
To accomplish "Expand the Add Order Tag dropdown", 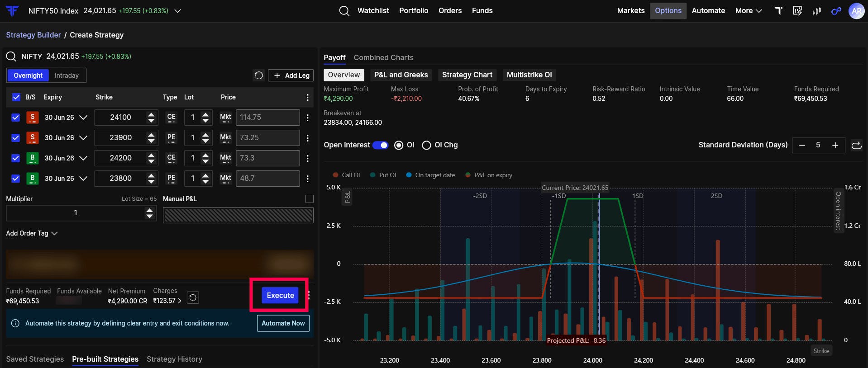I will click(x=32, y=233).
